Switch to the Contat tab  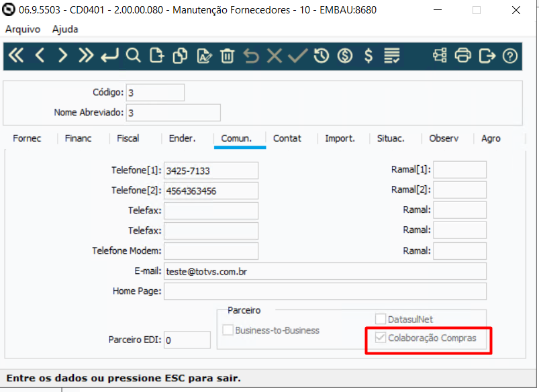(x=287, y=138)
